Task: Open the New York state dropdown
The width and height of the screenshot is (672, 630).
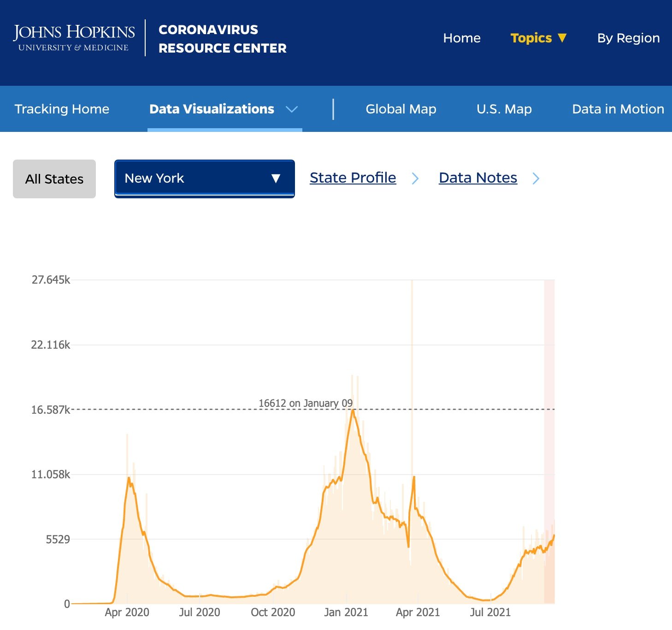Action: point(204,178)
